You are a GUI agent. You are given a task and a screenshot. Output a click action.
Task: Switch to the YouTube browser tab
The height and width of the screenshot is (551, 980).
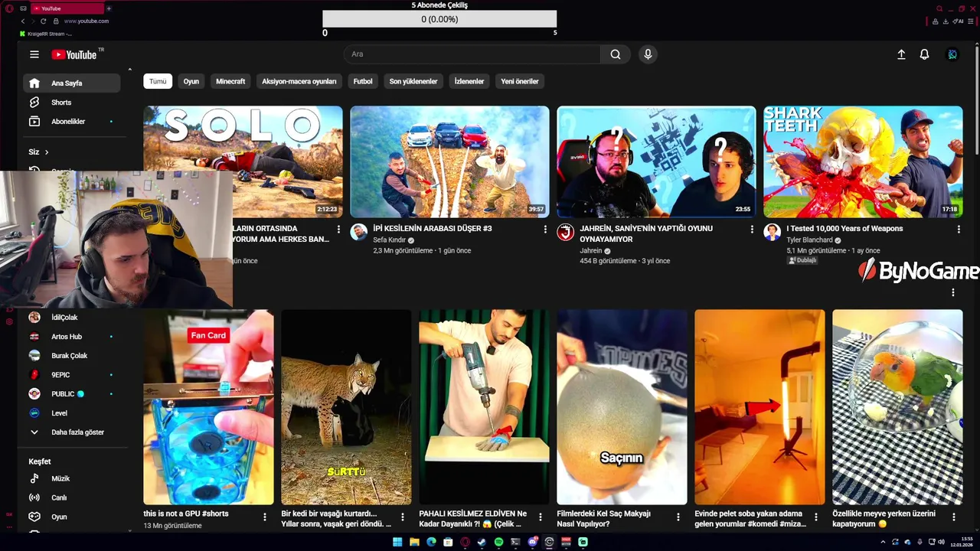coord(67,8)
